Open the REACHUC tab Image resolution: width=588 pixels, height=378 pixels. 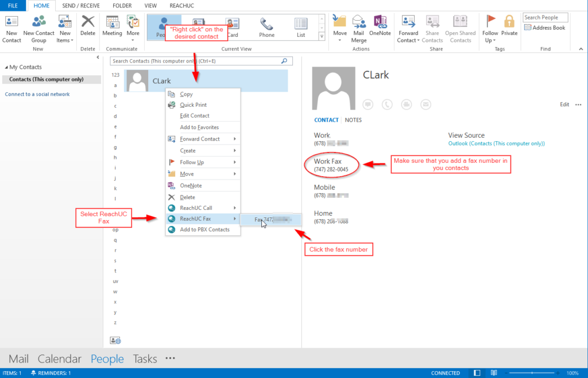pos(181,6)
